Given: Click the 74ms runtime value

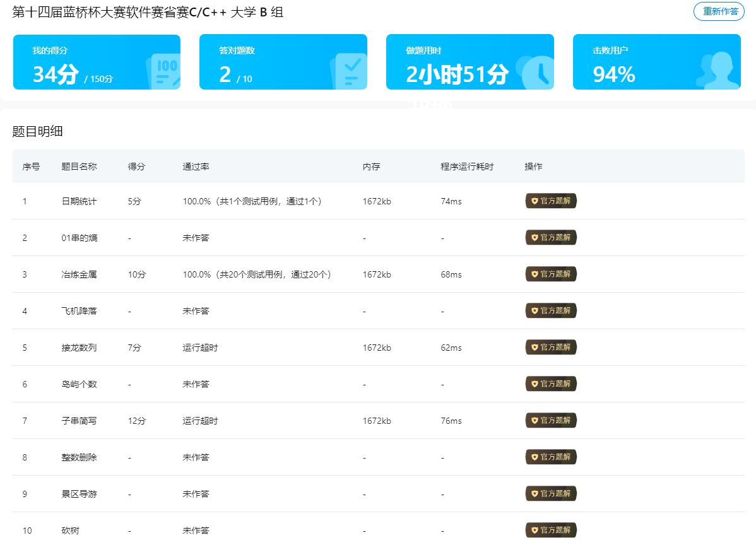Looking at the screenshot, I should (451, 201).
